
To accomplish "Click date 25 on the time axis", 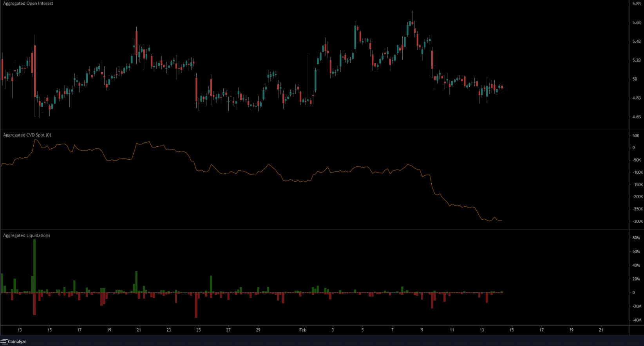I will [199, 330].
